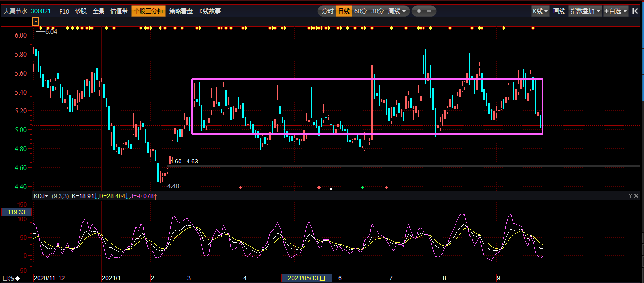Click the 画线 drawing tools button
Image resolution: width=644 pixels, height=283 pixels.
[559, 11]
